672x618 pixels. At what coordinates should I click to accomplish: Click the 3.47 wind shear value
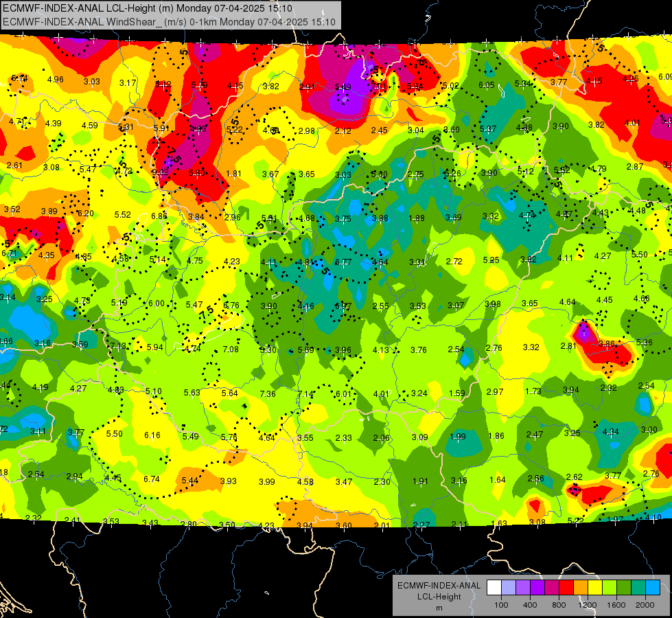[x=344, y=482]
